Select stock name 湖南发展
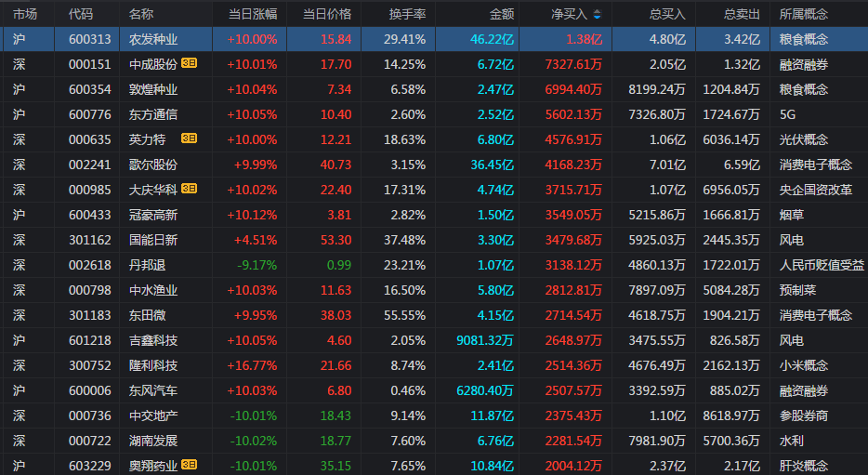The height and width of the screenshot is (475, 868). point(153,441)
